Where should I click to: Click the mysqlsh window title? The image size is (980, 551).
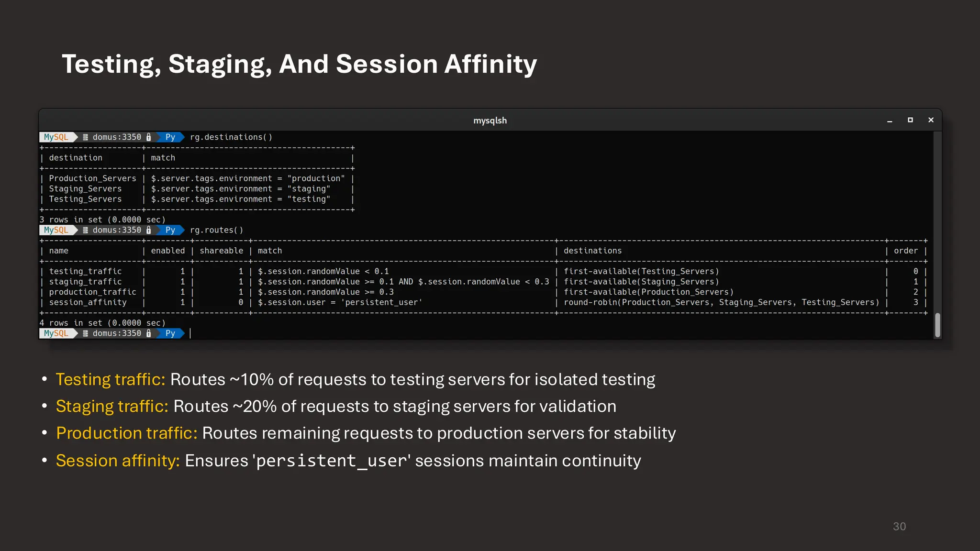(x=490, y=121)
